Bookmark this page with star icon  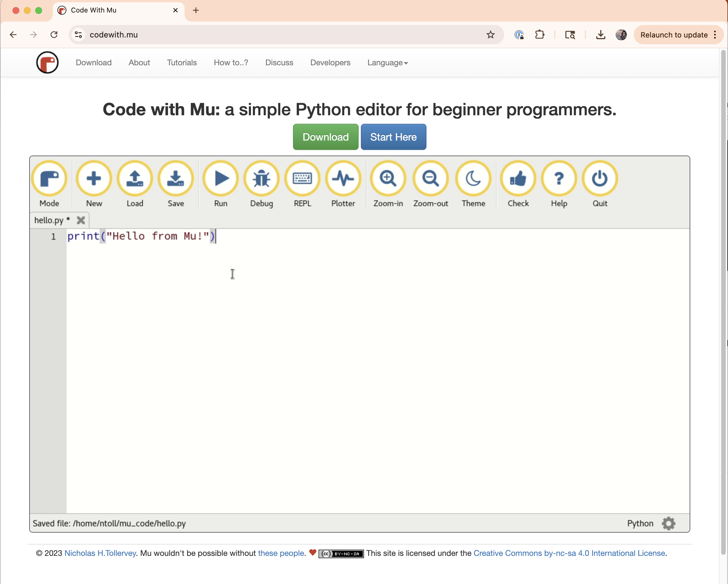pyautogui.click(x=490, y=35)
